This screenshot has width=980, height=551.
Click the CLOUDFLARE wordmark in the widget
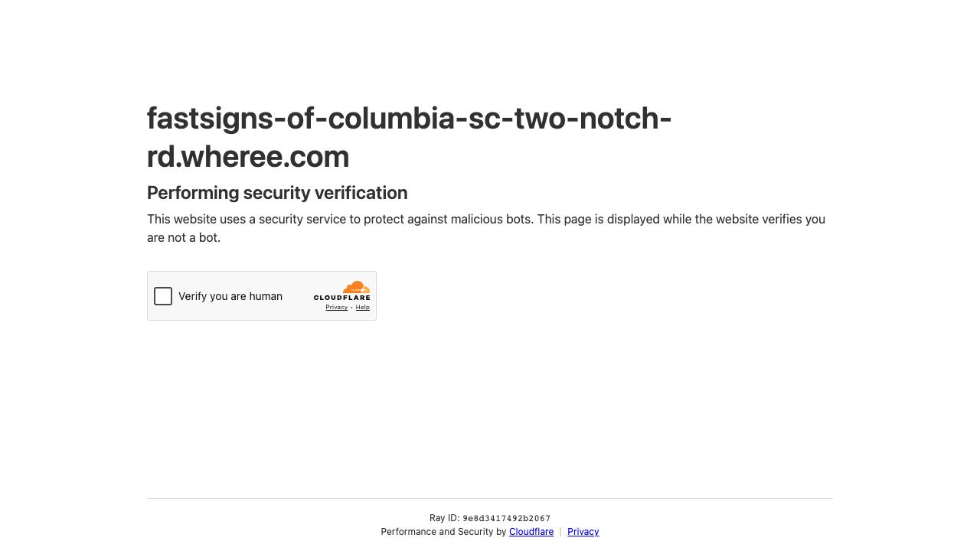pyautogui.click(x=341, y=298)
